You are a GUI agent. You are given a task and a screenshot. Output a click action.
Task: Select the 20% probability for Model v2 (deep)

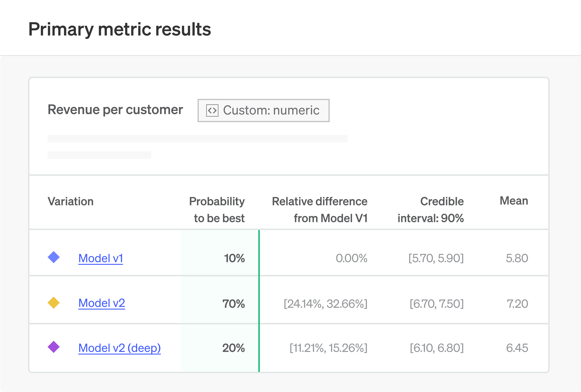233,348
